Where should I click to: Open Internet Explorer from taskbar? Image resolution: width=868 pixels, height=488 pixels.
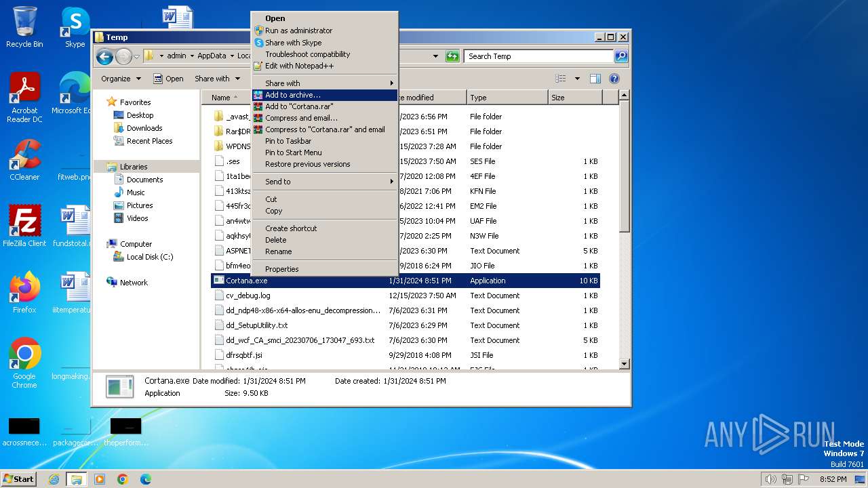(x=54, y=479)
